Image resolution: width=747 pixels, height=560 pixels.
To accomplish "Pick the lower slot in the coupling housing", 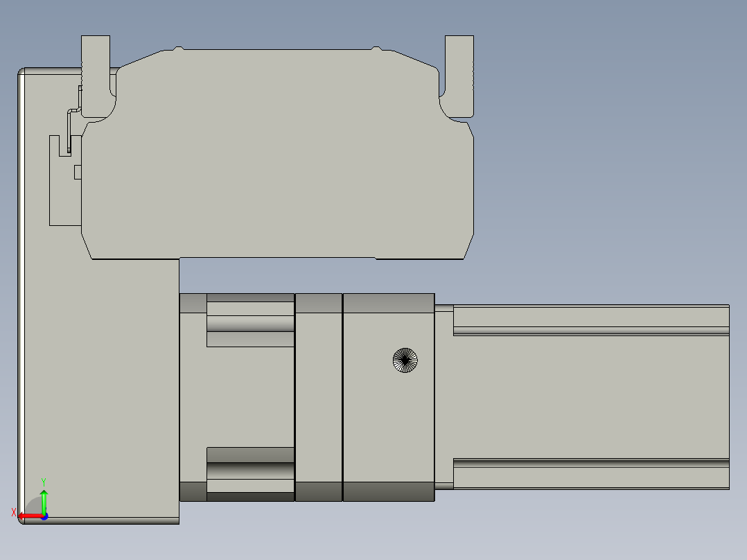I will (249, 470).
